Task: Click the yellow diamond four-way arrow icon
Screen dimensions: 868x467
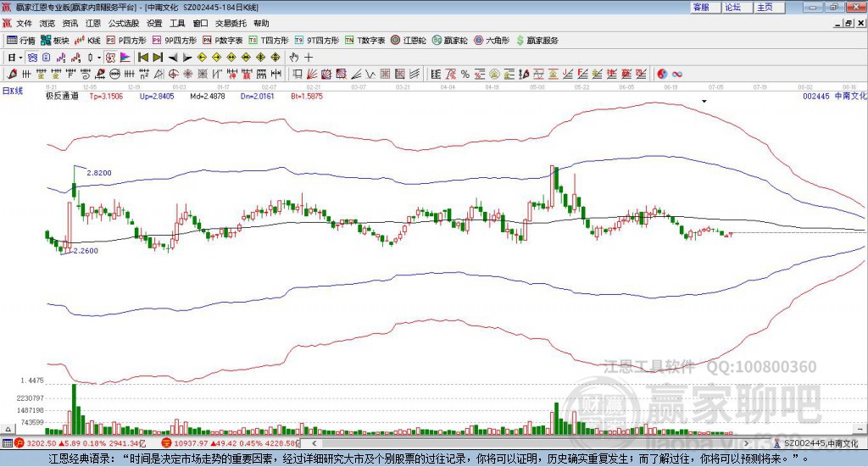Action: [x=261, y=58]
